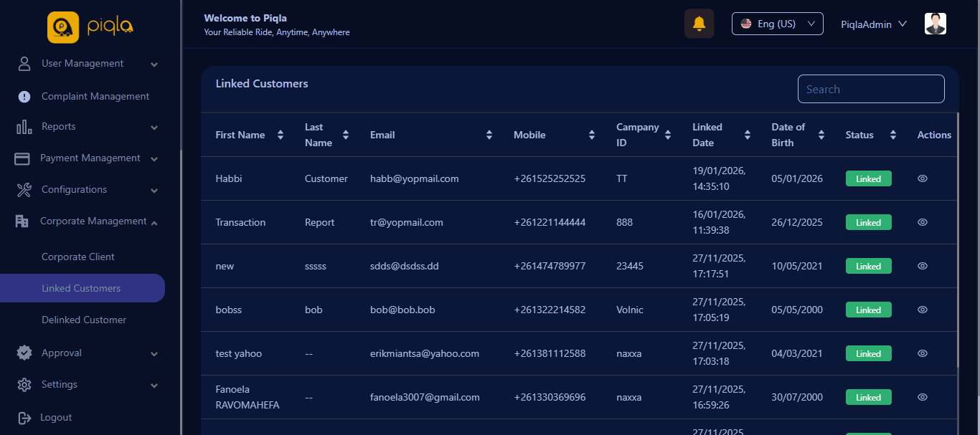The height and width of the screenshot is (435, 980).
Task: Sort by Campany ID column arrows
Action: tap(668, 135)
